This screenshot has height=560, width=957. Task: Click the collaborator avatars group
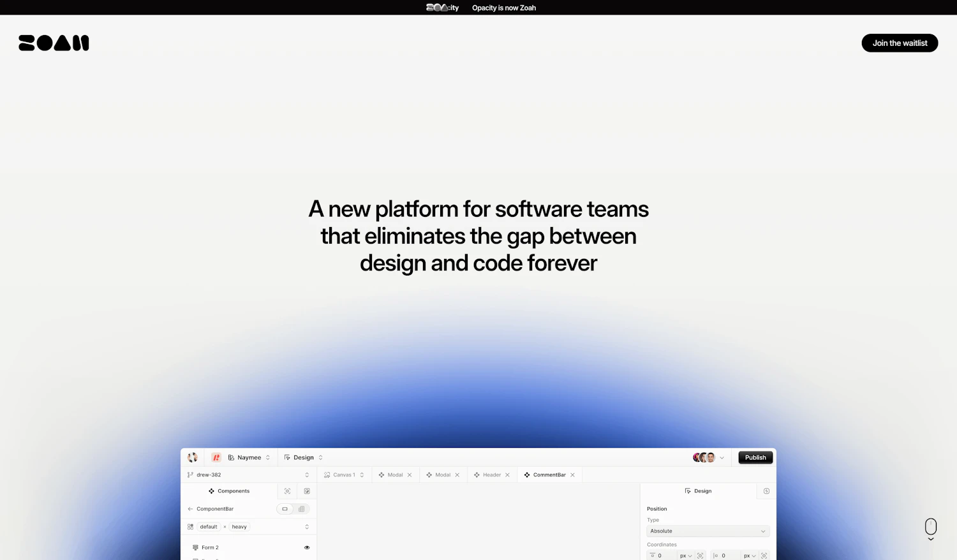tap(704, 457)
